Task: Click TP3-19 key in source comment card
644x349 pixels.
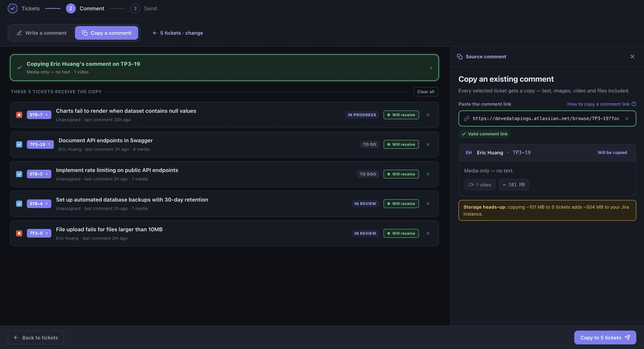Action: pyautogui.click(x=522, y=153)
